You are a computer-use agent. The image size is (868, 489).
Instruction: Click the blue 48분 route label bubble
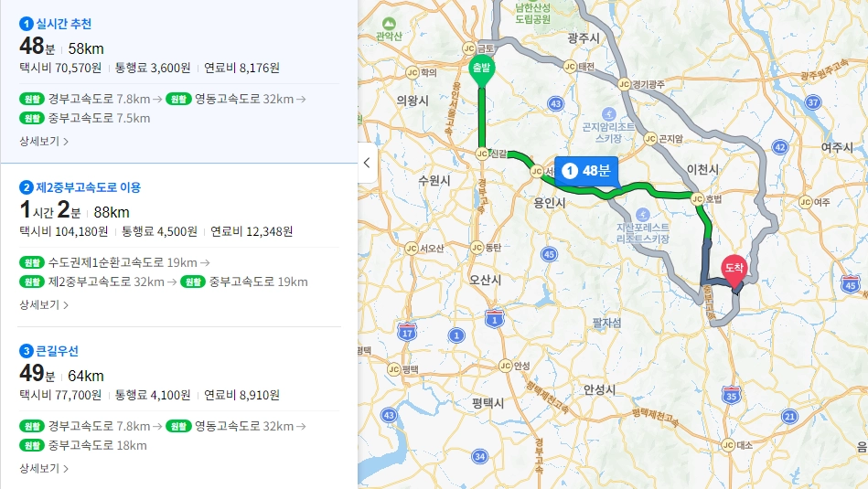586,171
